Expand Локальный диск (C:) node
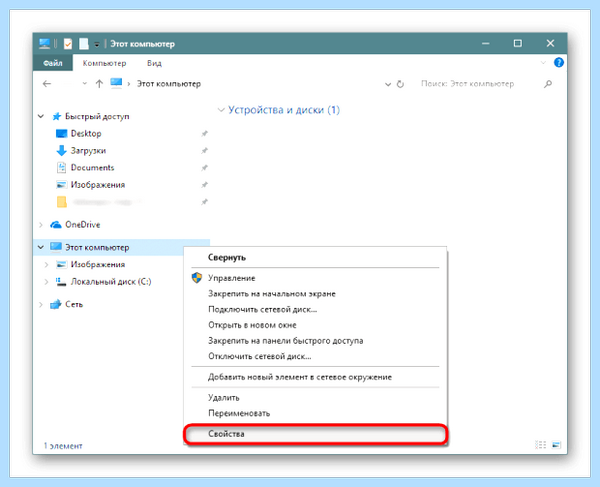The image size is (600, 487). (46, 282)
